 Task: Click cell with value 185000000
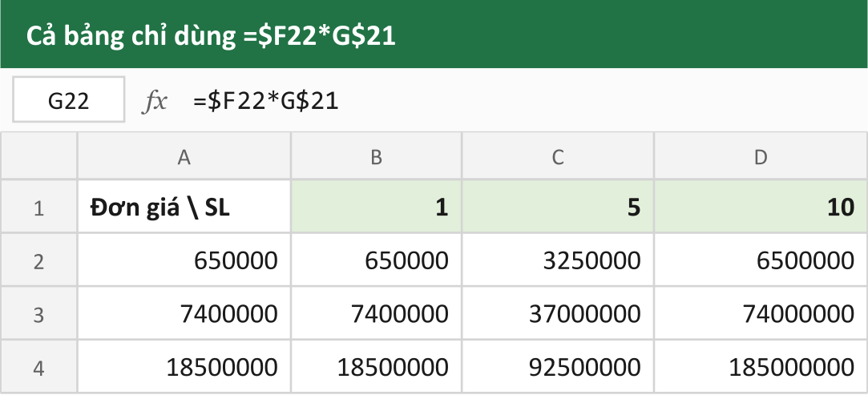tap(761, 366)
